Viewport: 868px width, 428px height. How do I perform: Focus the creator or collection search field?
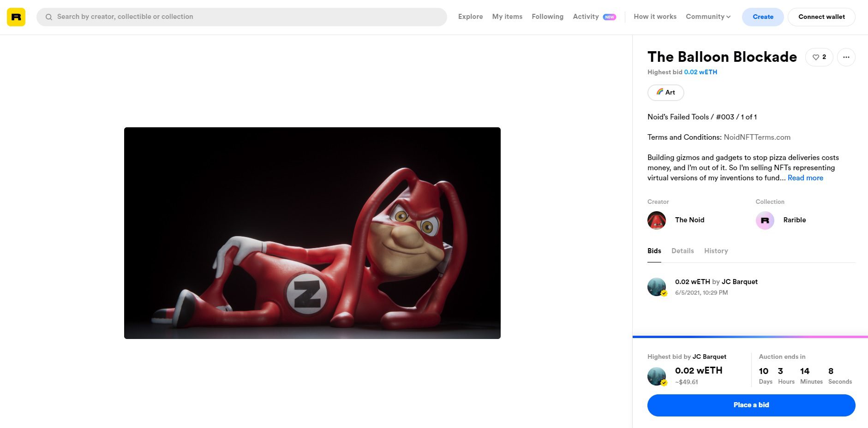pos(241,17)
